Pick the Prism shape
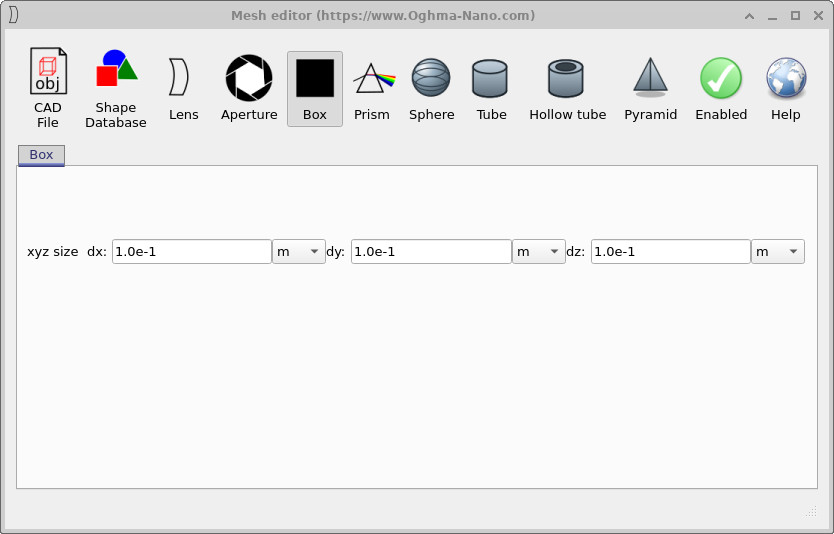 (x=372, y=88)
